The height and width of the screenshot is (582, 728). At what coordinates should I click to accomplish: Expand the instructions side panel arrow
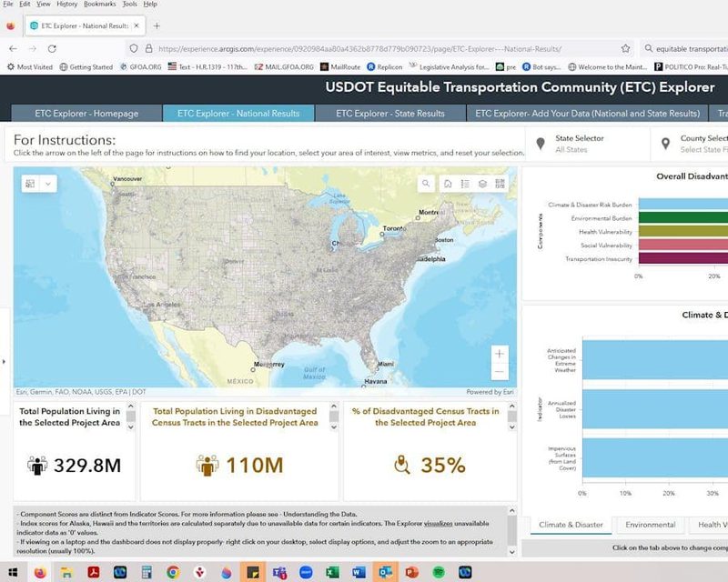pos(5,361)
